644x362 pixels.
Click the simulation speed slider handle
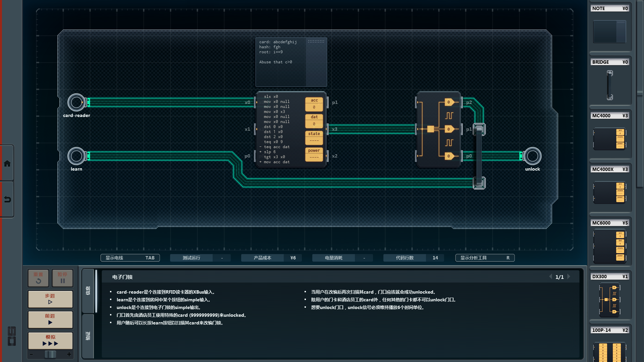click(x=50, y=354)
